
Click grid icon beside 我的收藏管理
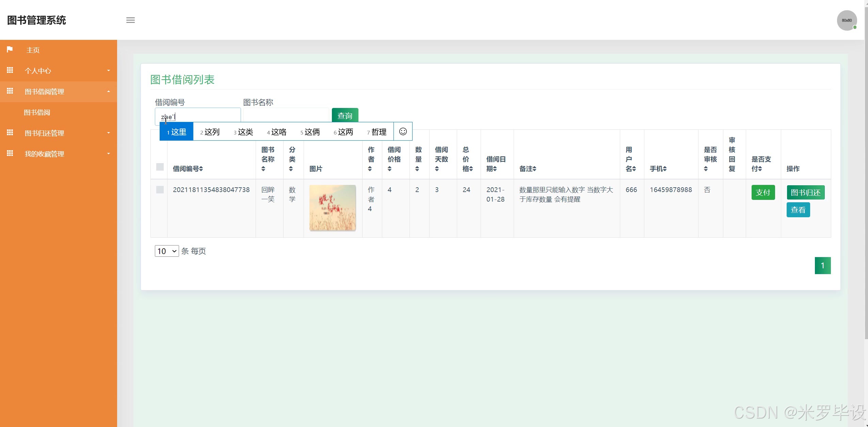click(x=10, y=153)
